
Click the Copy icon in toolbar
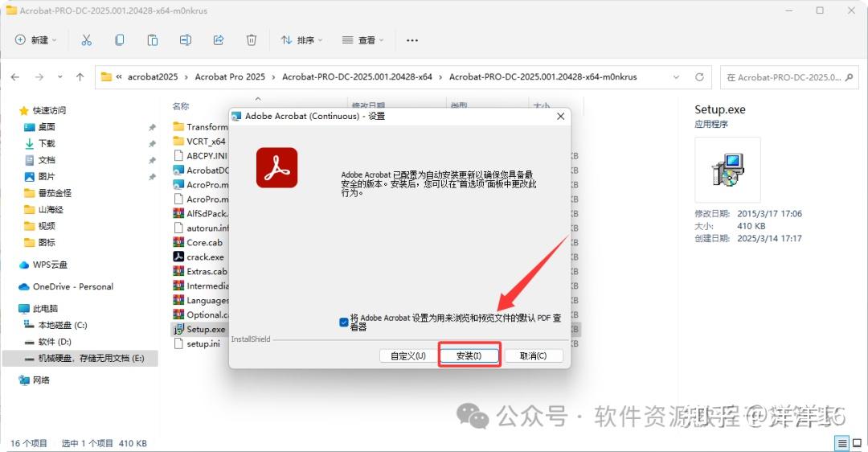click(x=120, y=40)
